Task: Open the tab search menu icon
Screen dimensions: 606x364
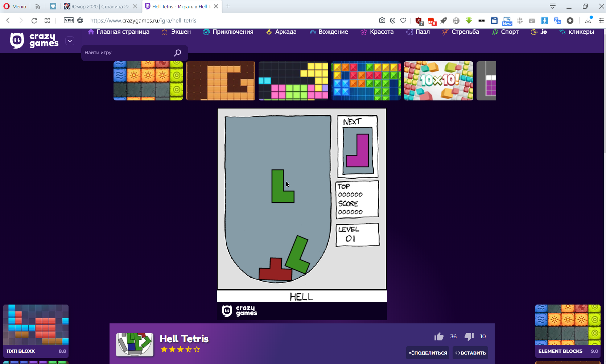Action: (553, 6)
